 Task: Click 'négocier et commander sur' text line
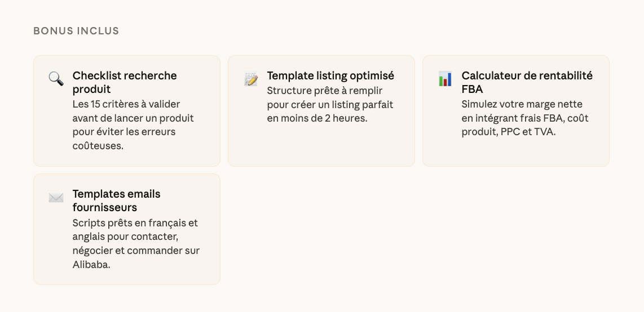point(136,251)
